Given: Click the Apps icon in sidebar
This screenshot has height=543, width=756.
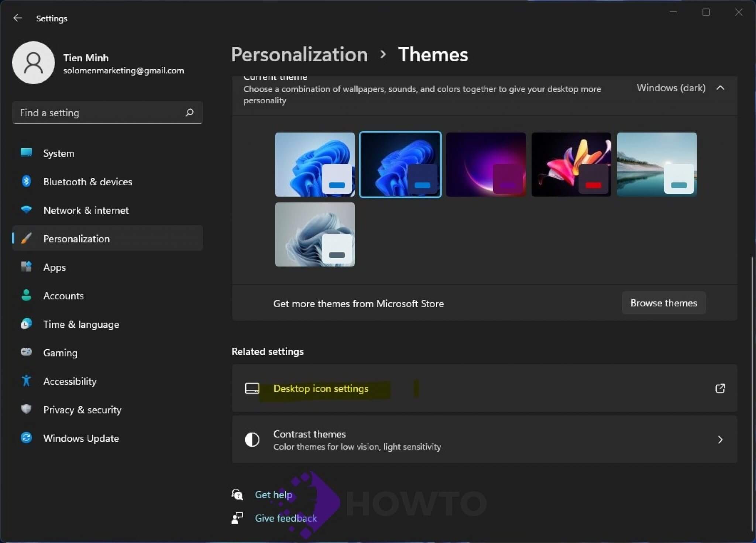Looking at the screenshot, I should [x=26, y=267].
